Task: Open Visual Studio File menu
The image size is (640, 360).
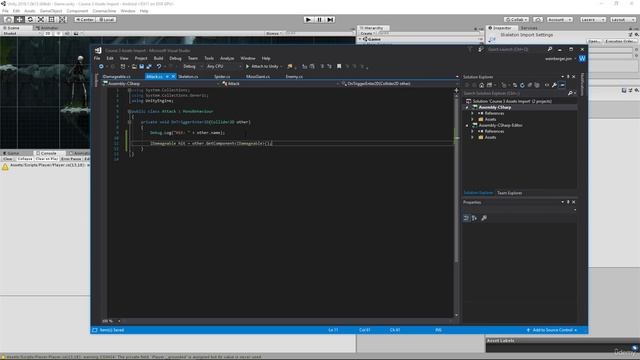Action: pyautogui.click(x=97, y=58)
